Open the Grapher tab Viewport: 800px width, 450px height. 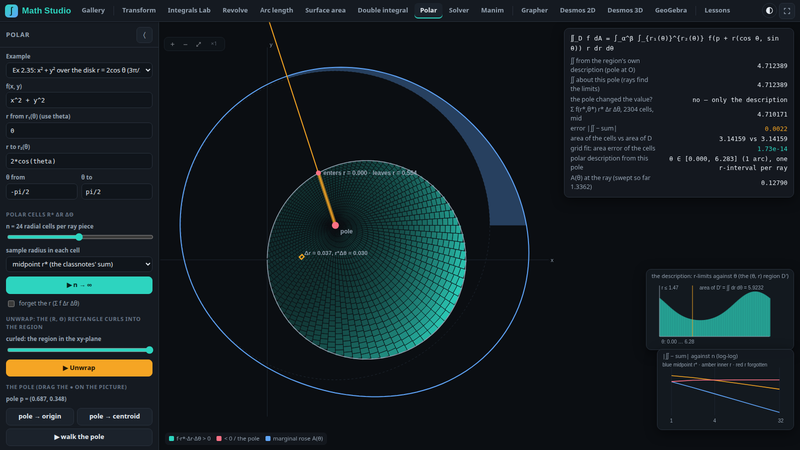(x=534, y=10)
